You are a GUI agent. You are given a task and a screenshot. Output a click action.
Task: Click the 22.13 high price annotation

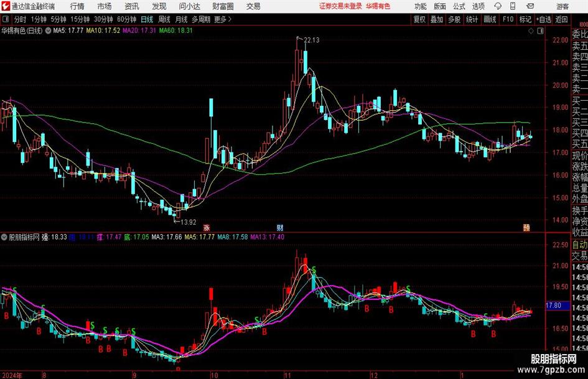(311, 40)
